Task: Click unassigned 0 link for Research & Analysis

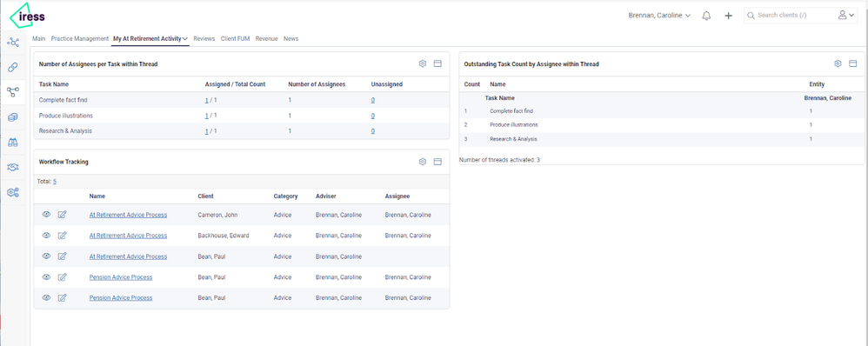Action: (372, 131)
